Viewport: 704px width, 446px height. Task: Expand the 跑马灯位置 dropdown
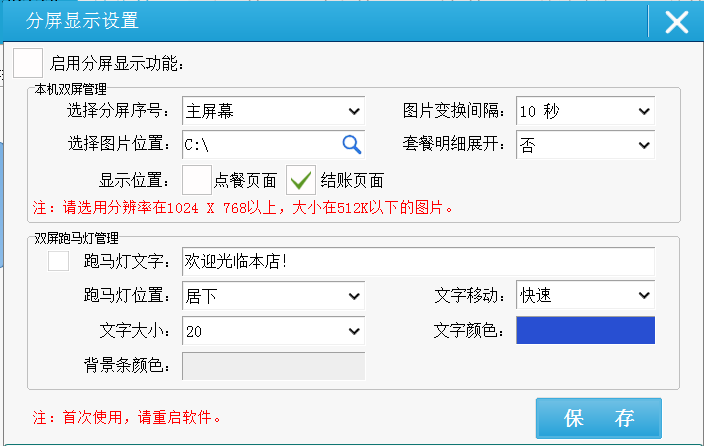click(273, 296)
